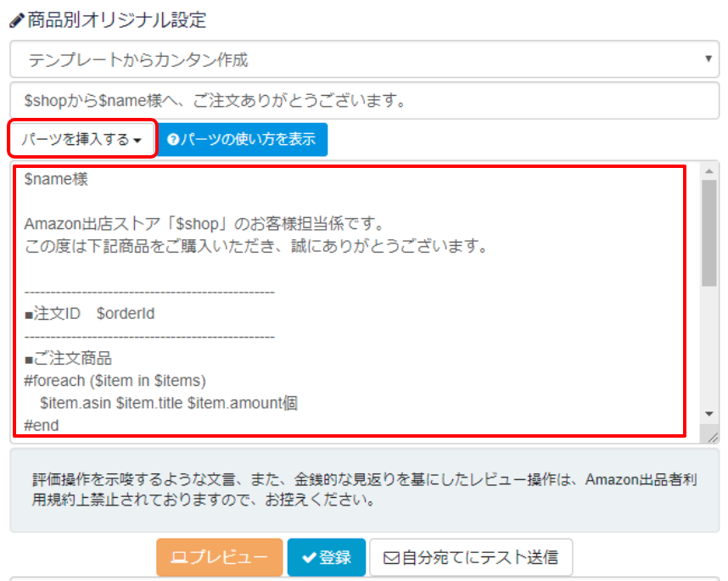Click the scrollbar down arrow in message body
This screenshot has height=581, width=728.
click(709, 413)
